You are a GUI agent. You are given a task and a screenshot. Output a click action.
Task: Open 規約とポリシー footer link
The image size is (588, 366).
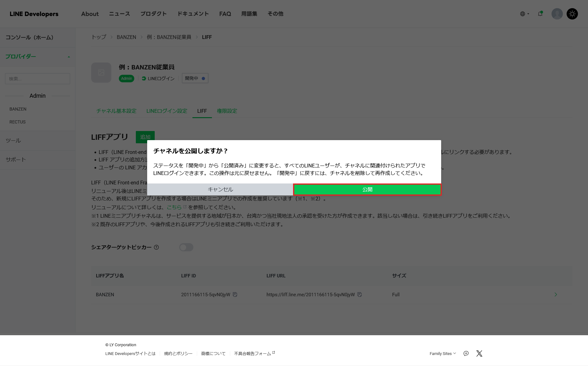click(178, 353)
